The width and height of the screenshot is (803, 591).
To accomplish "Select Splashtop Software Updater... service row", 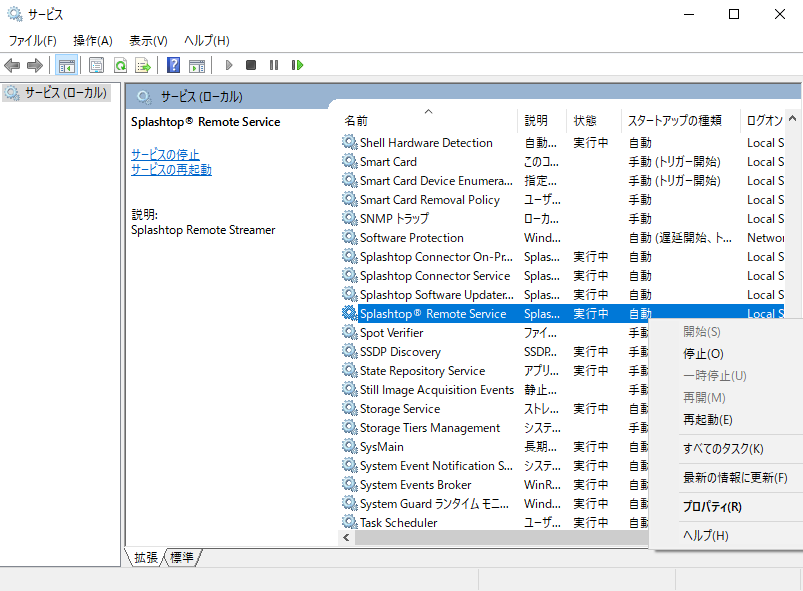I will [562, 294].
